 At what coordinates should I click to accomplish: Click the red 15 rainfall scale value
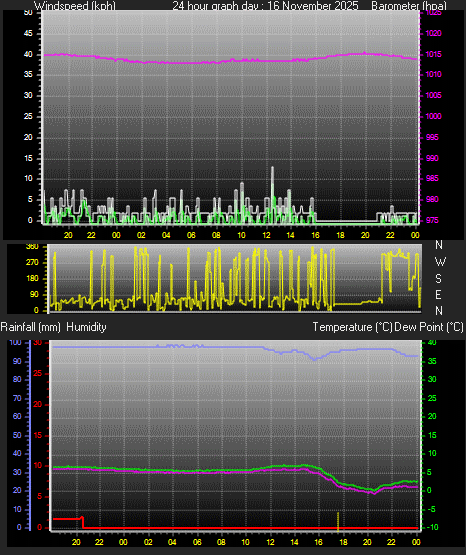tap(37, 435)
